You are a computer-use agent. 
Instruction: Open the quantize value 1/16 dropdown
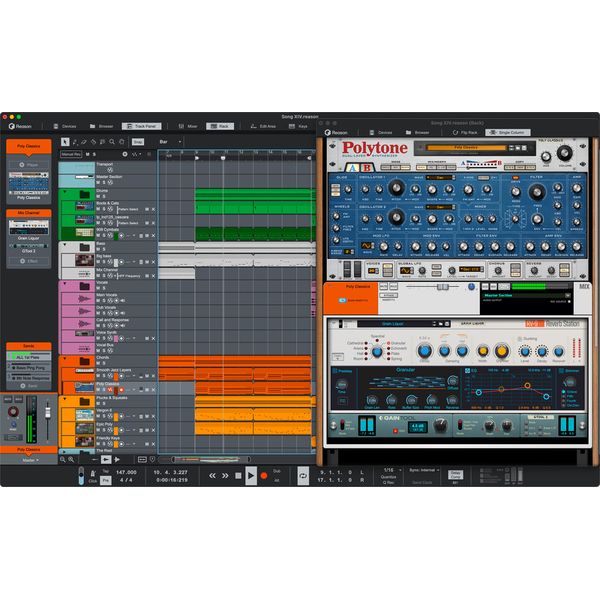click(x=392, y=470)
